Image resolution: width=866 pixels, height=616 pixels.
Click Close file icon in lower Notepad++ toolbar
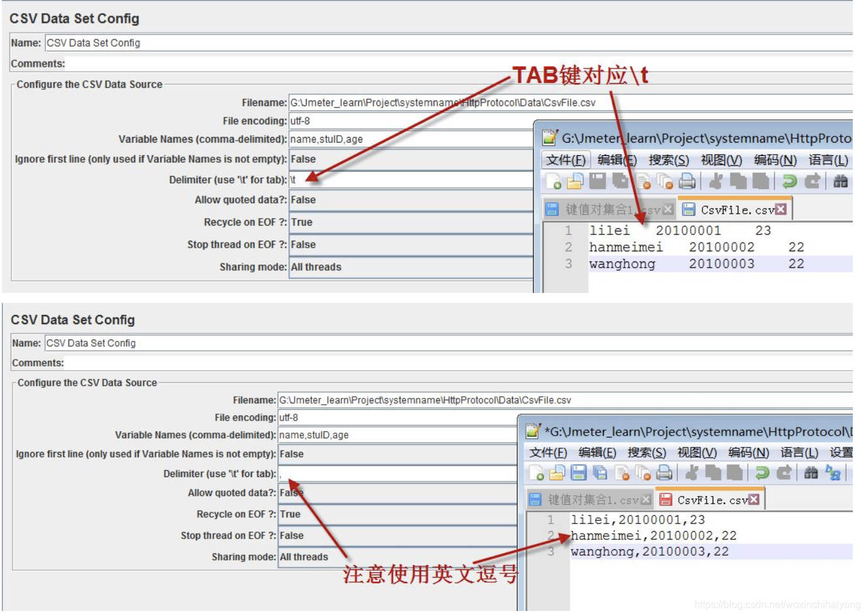(622, 473)
